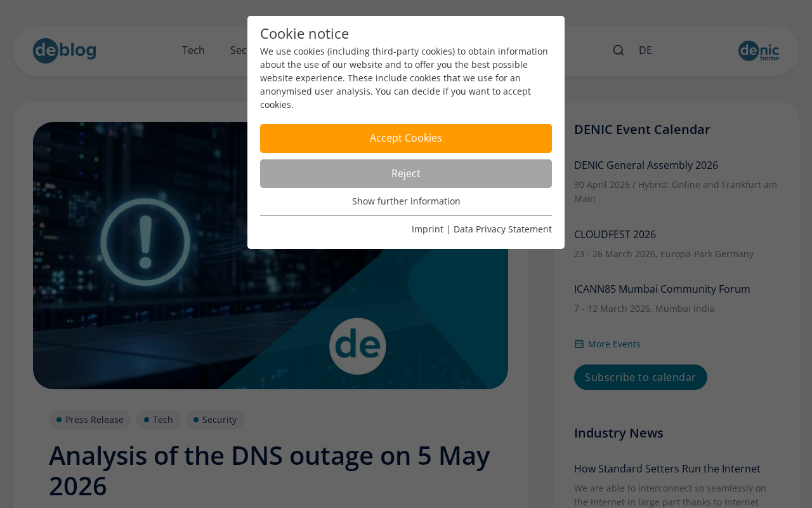Switch language to DE

[645, 50]
